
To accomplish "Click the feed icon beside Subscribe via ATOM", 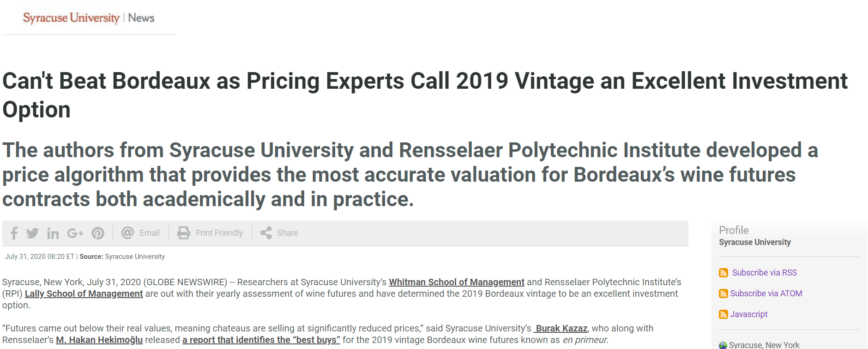I will 723,294.
